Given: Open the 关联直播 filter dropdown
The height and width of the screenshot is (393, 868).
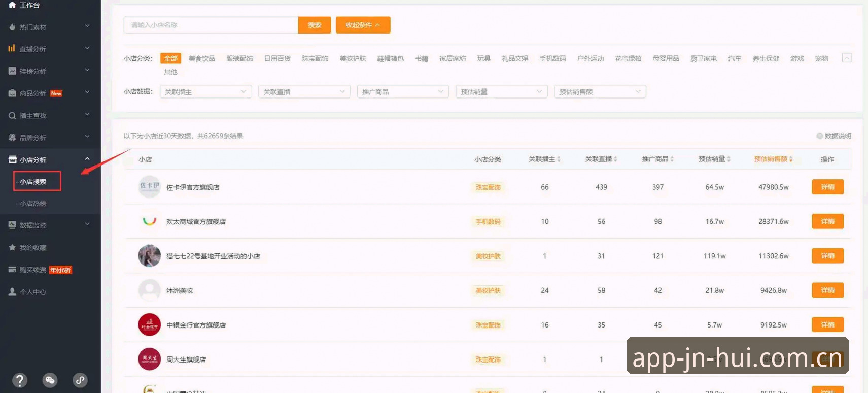Looking at the screenshot, I should tap(304, 92).
